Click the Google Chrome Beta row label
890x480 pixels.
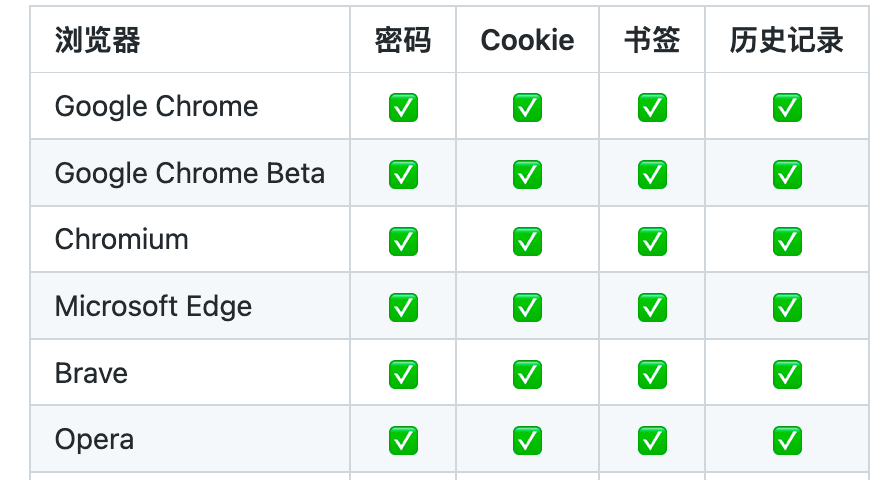[190, 173]
